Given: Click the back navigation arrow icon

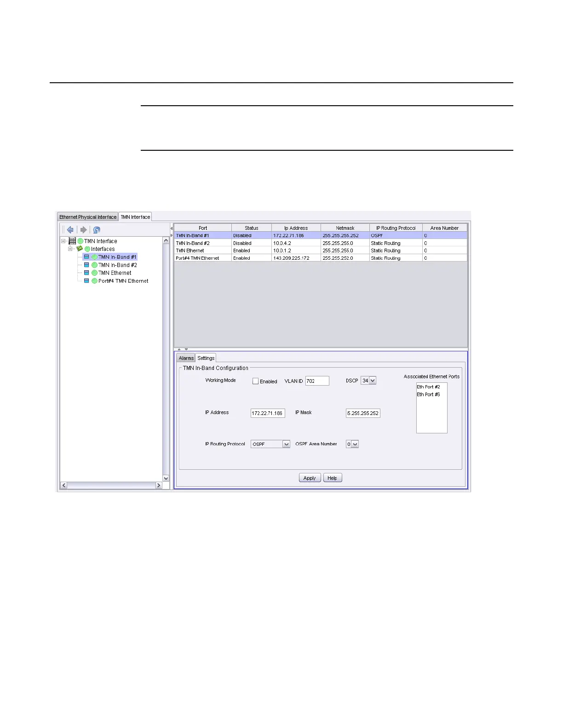Looking at the screenshot, I should (70, 230).
